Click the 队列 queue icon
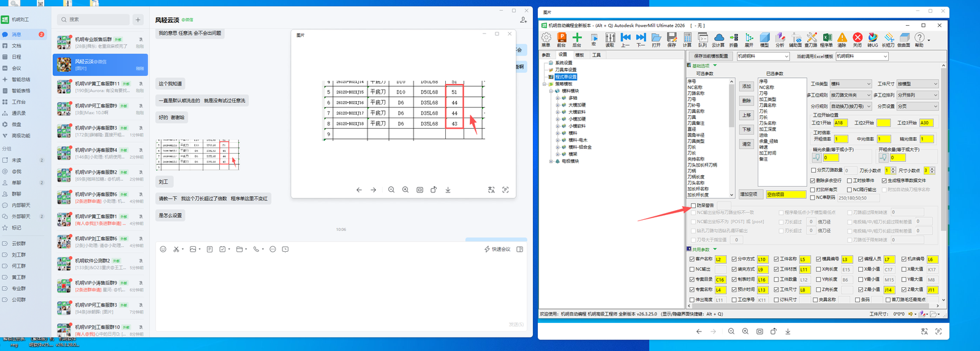The width and height of the screenshot is (980, 351). point(703,39)
